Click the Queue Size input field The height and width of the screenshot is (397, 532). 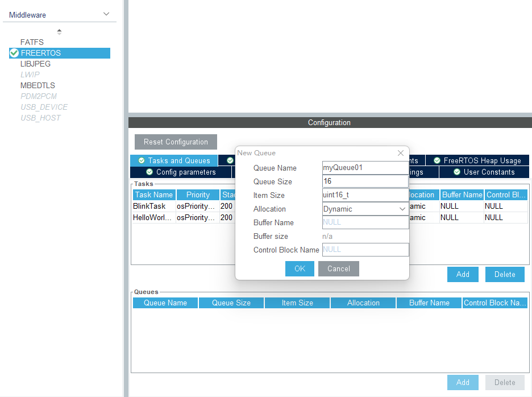click(364, 181)
